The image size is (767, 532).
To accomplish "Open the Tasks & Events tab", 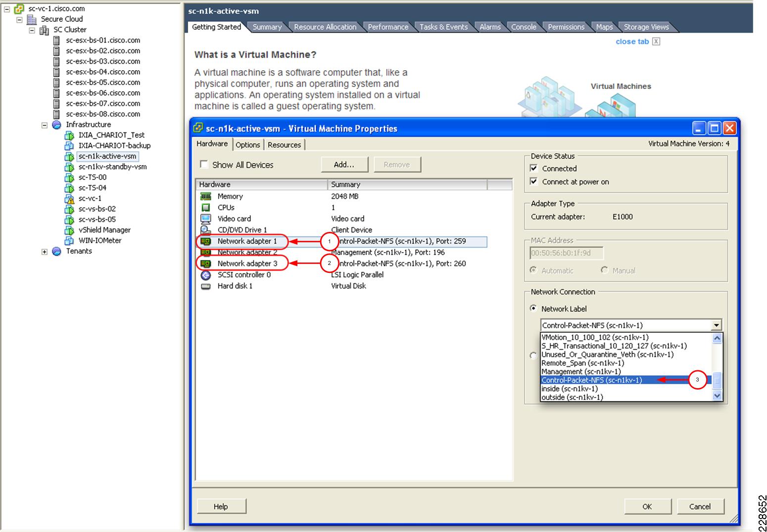I will click(x=443, y=27).
